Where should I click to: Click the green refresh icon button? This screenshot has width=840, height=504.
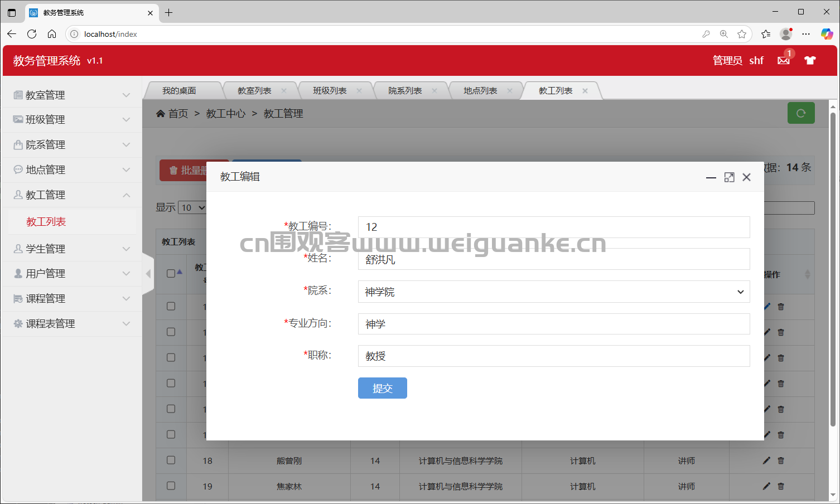pos(801,113)
